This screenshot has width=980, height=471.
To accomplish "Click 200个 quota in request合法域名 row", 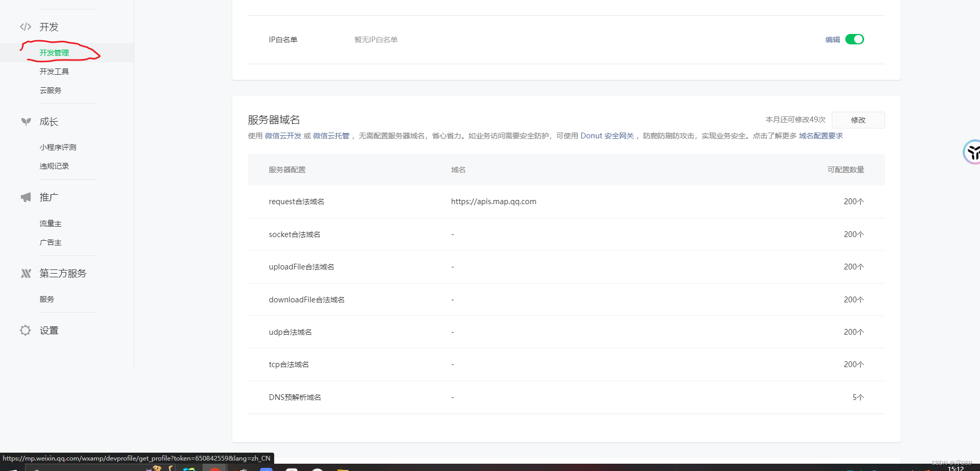I will coord(854,202).
